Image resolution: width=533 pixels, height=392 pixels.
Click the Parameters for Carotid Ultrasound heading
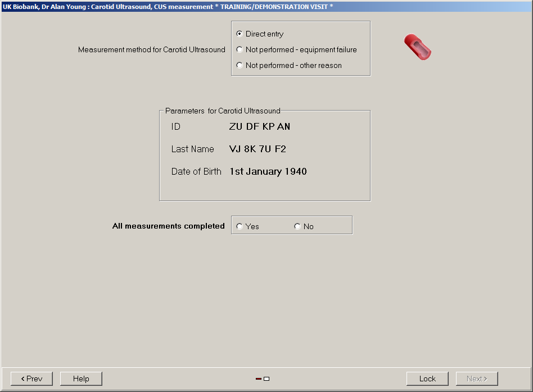223,111
